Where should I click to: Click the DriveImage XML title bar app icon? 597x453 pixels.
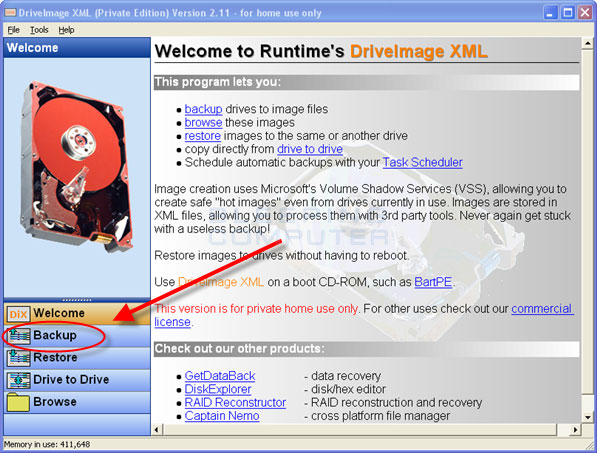[x=10, y=13]
